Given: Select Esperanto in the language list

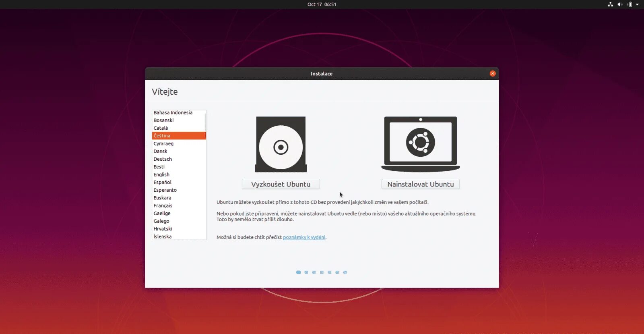Looking at the screenshot, I should point(179,190).
